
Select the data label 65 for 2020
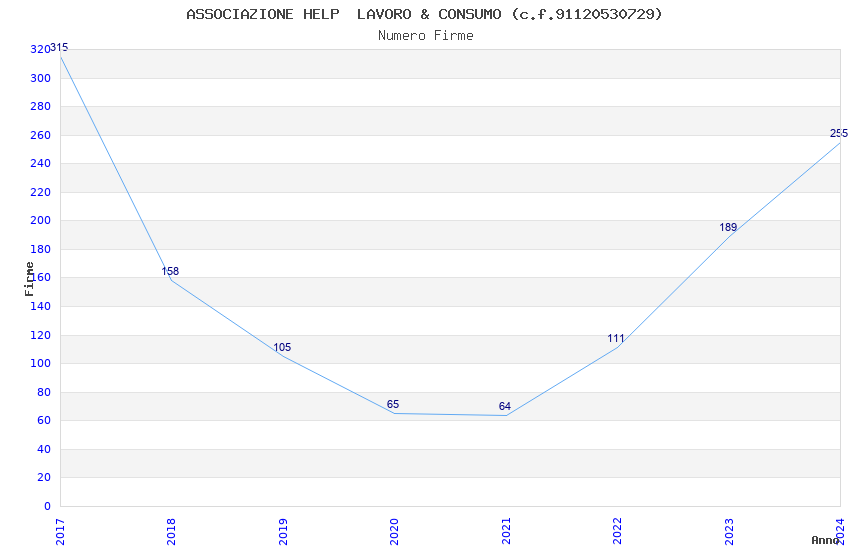393,404
